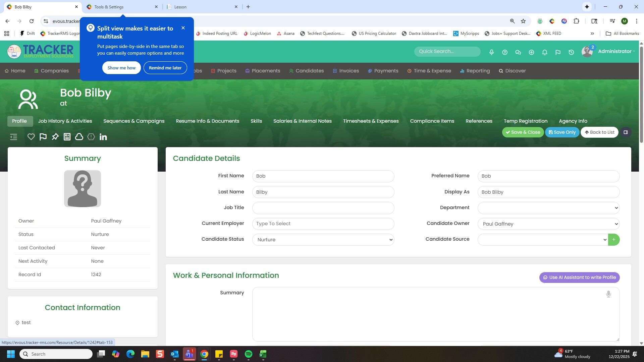The height and width of the screenshot is (362, 644).
Task: Click the pushpin icon in candidate toolbar
Action: pyautogui.click(x=55, y=137)
